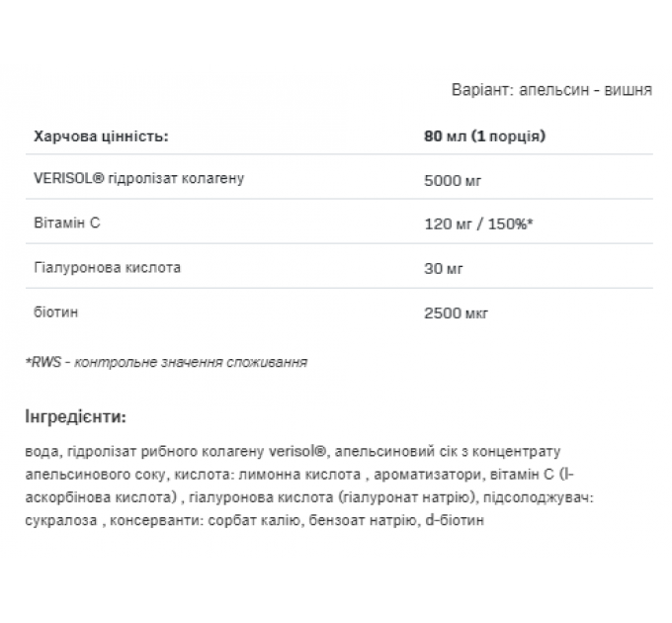The image size is (672, 623).
Task: Click 'сукралоза' in the ingredients text
Action: tap(61, 520)
